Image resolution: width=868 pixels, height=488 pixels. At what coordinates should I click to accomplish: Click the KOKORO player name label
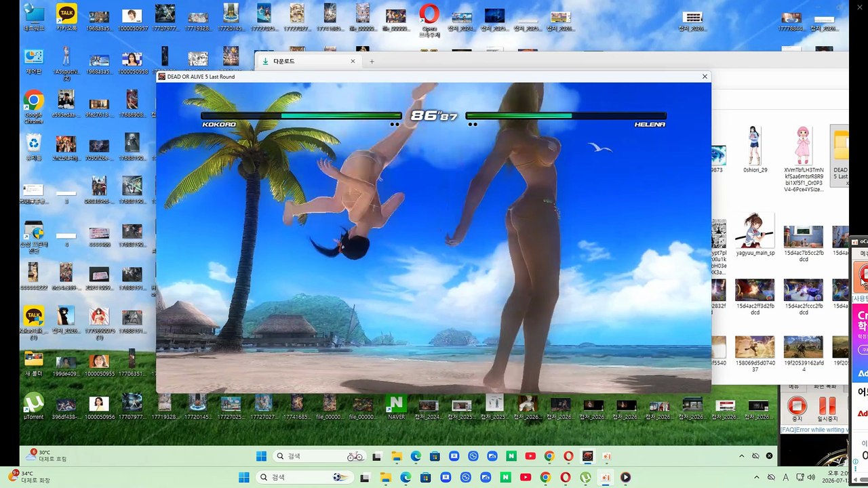pos(219,125)
